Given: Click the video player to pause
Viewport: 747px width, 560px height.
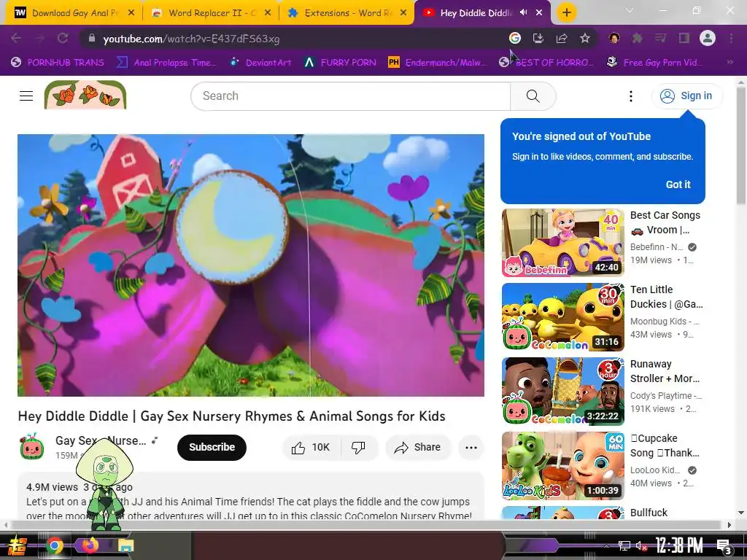Looking at the screenshot, I should pos(251,265).
